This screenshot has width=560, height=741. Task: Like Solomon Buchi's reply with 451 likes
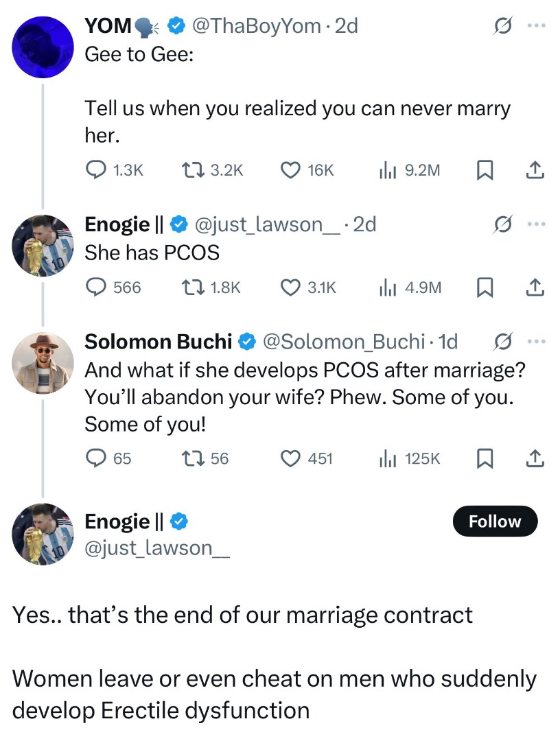point(291,458)
